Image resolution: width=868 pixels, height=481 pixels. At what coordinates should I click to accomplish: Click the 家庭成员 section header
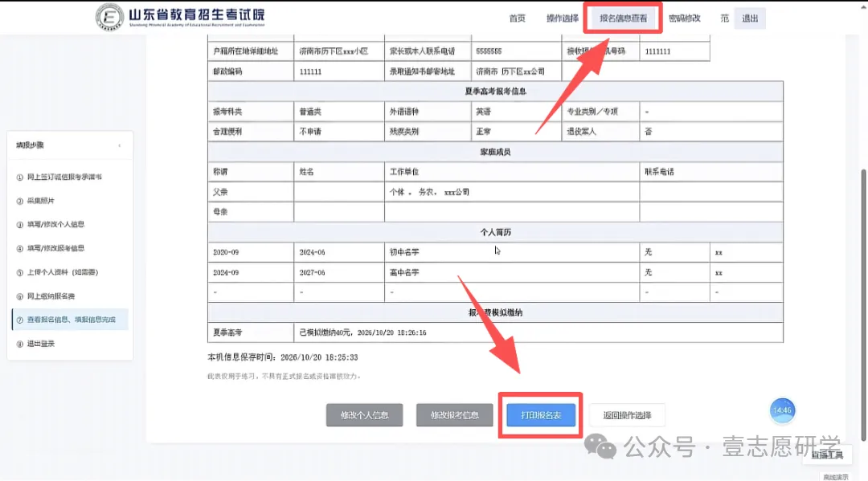click(495, 152)
